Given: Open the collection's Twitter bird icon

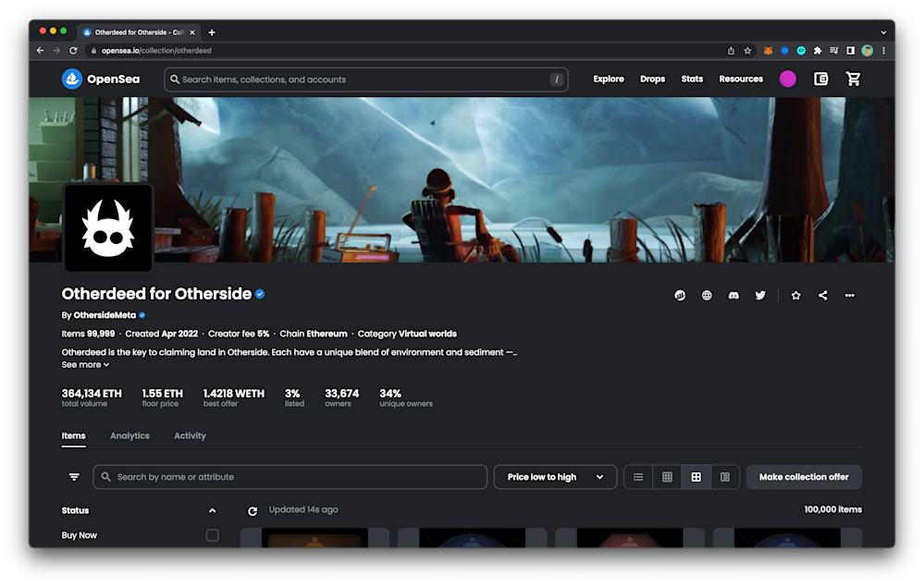Looking at the screenshot, I should coord(760,296).
